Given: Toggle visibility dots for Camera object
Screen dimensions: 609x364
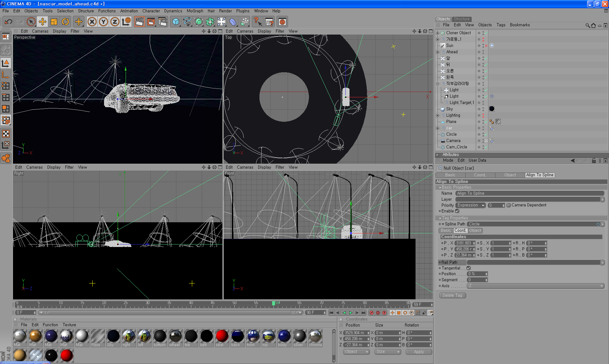Looking at the screenshot, I should (483, 141).
